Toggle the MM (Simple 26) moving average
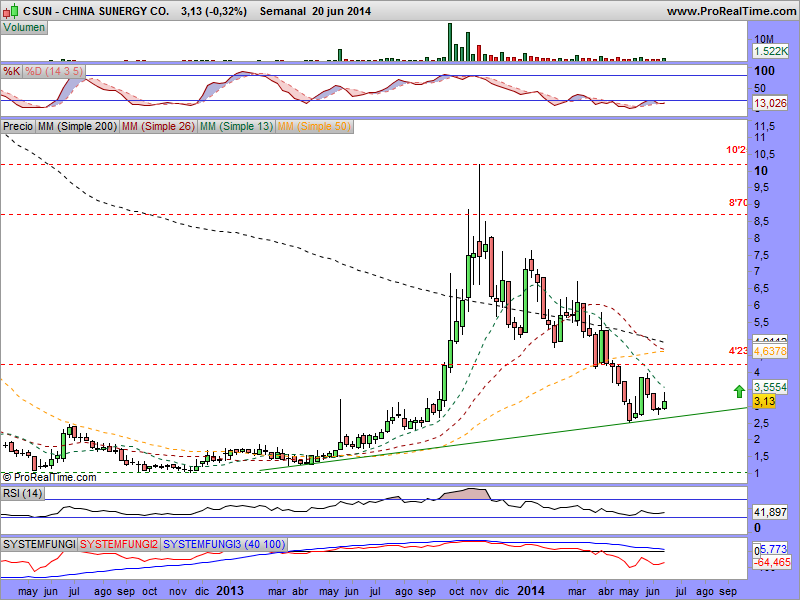 pyautogui.click(x=158, y=127)
